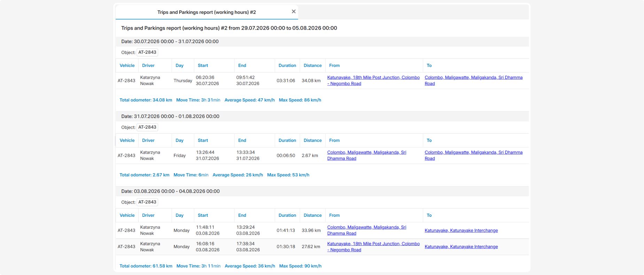Viewport: 644px width, 275px height.
Task: Open Friday's To link Sri Dhamma Road
Action: point(473,155)
